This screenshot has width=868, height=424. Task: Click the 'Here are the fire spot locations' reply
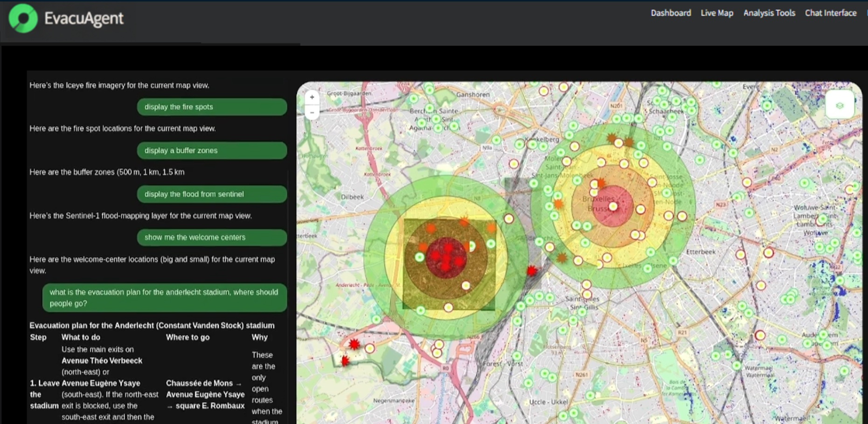[x=123, y=128]
